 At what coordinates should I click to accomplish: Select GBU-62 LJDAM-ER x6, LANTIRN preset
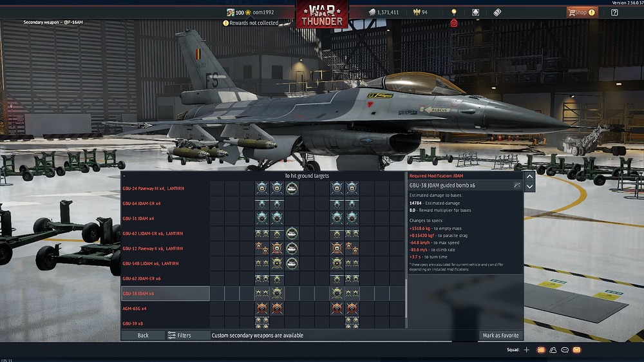(x=166, y=233)
